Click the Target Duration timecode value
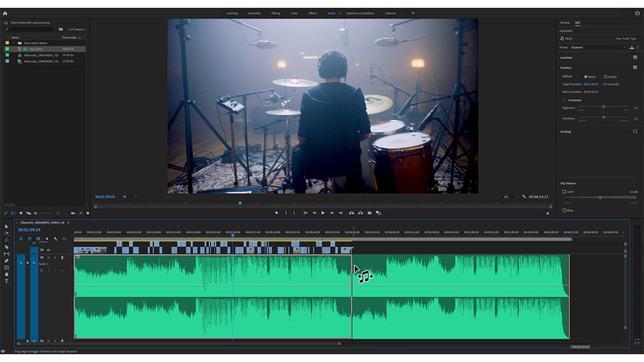This screenshot has width=644, height=362. click(591, 84)
